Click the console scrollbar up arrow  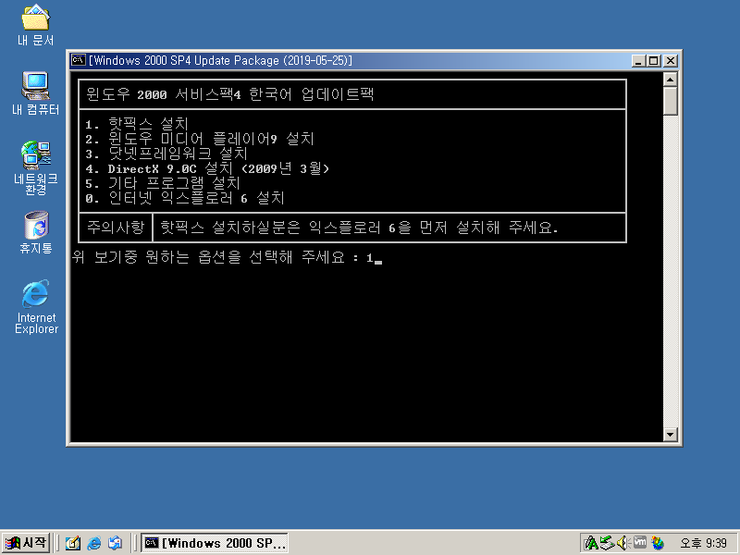[670, 79]
